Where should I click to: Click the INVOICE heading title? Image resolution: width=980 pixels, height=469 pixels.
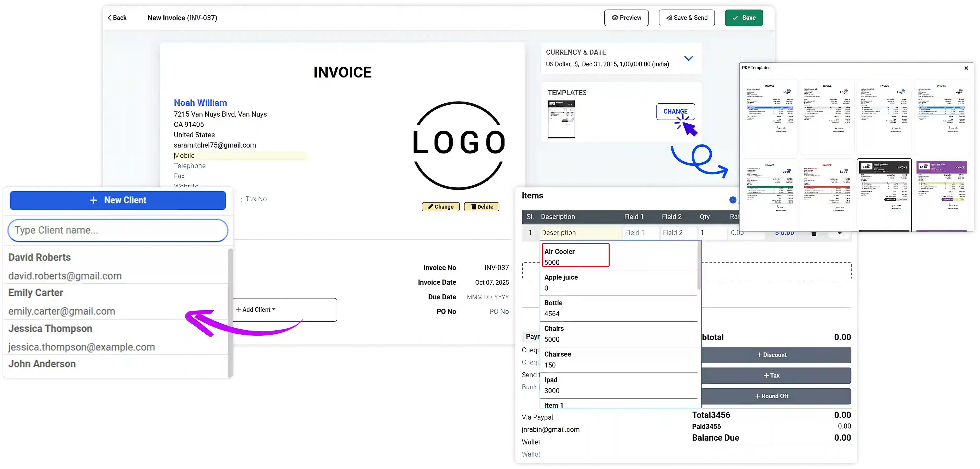tap(343, 72)
